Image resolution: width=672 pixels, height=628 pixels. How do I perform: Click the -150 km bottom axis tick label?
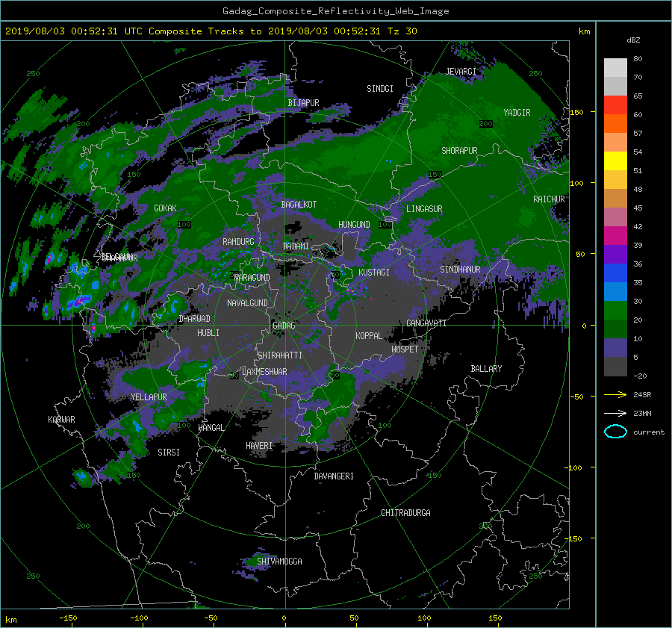(68, 618)
